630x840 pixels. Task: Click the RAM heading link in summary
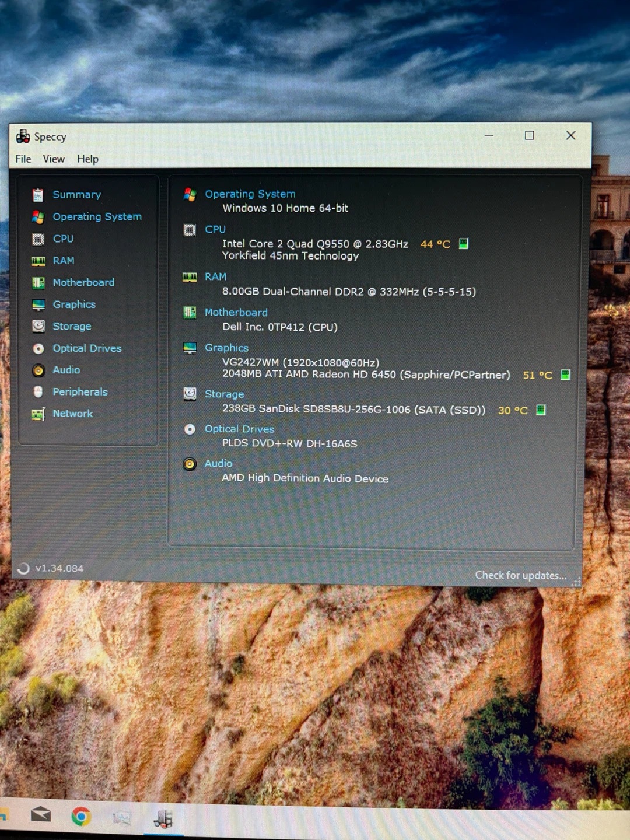point(215,277)
